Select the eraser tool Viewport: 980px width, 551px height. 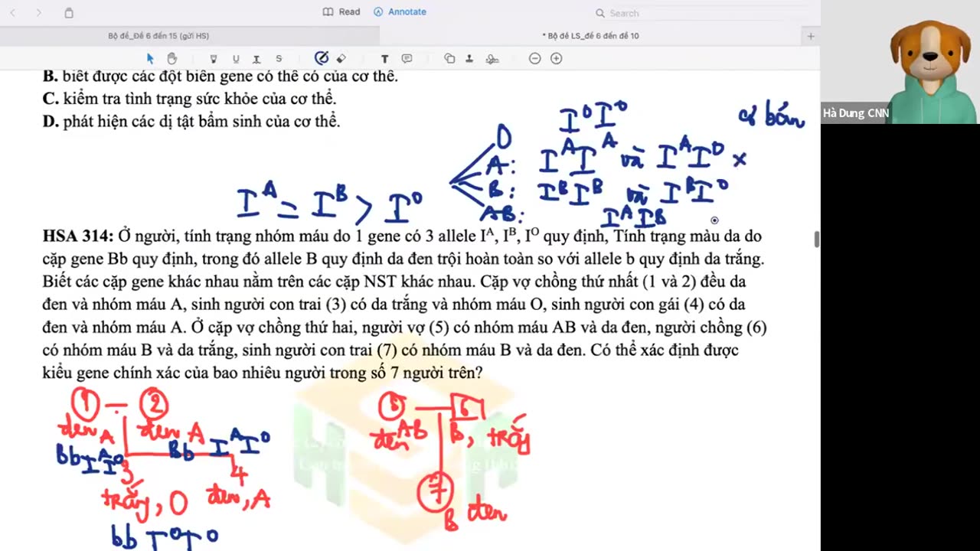click(341, 59)
